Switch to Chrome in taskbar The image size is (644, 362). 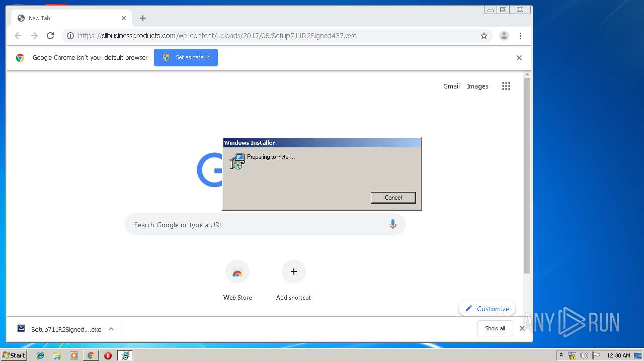tap(91, 355)
